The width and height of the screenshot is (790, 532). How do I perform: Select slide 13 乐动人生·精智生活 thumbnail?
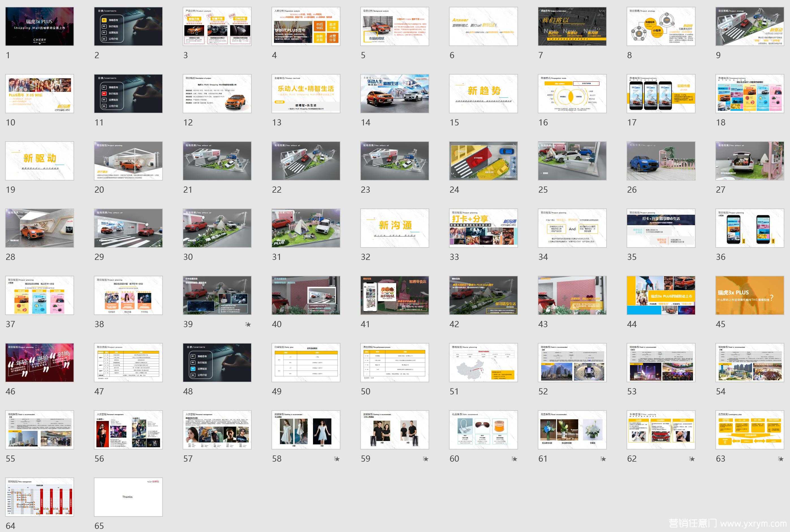click(x=306, y=94)
